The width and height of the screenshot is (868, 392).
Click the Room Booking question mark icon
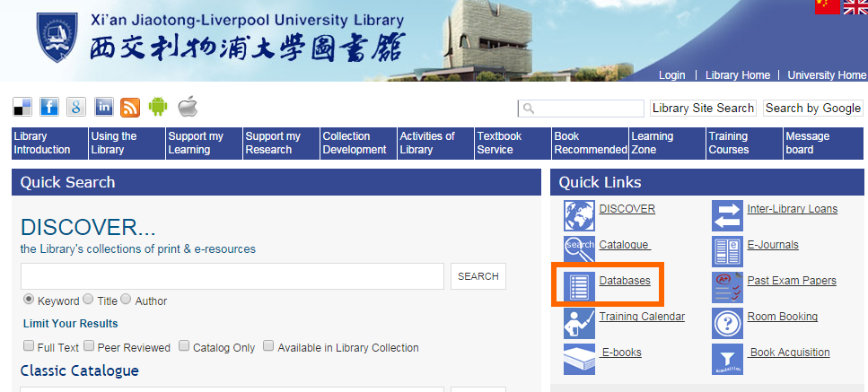click(x=727, y=324)
